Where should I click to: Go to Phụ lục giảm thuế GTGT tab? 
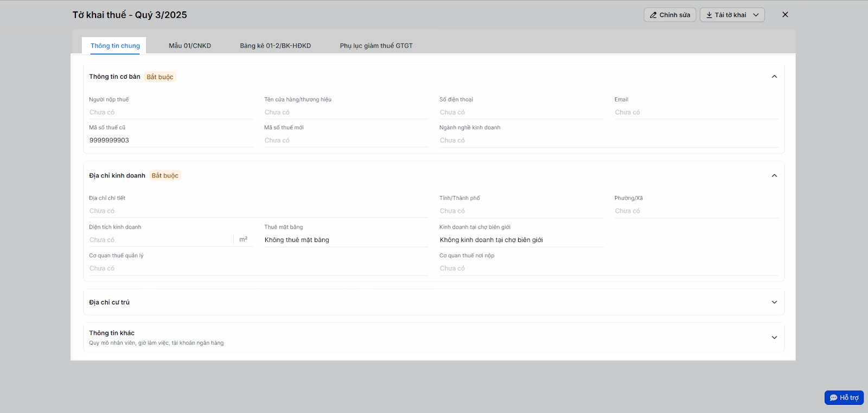[376, 46]
